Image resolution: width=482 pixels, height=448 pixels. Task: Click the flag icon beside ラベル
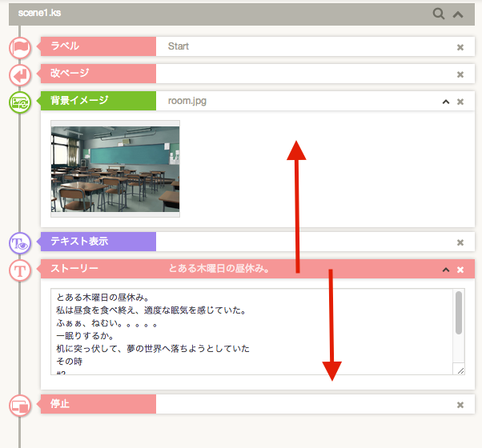point(20,47)
